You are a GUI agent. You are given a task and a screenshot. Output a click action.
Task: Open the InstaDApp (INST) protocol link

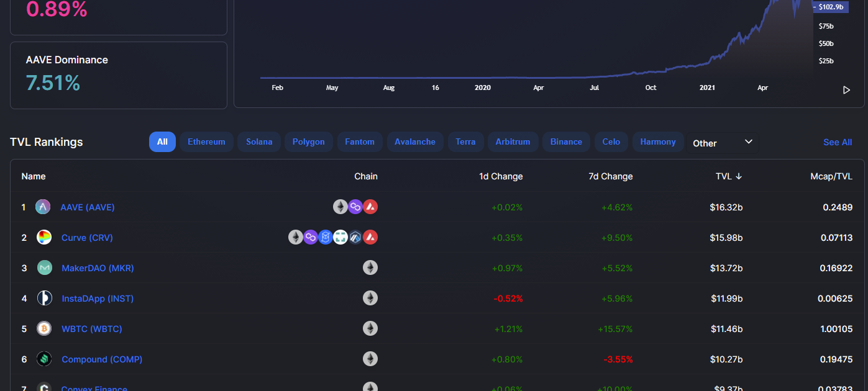[x=98, y=299]
